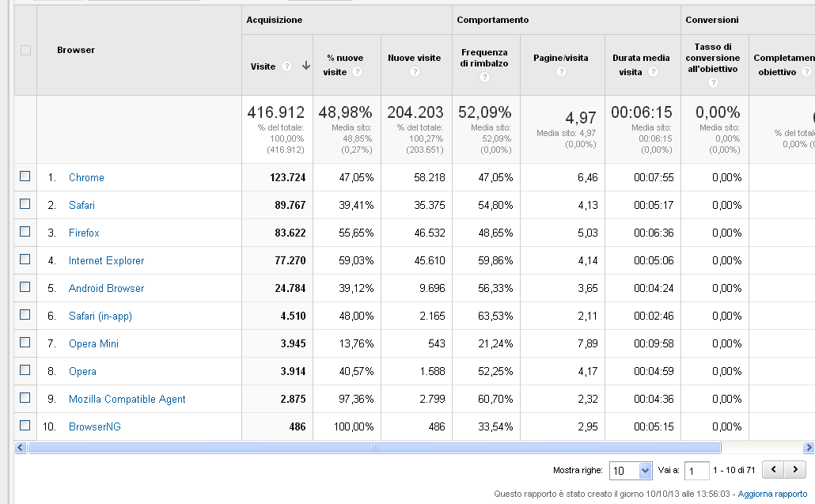This screenshot has width=815, height=504.
Task: Go to previous page of results
Action: (x=773, y=470)
